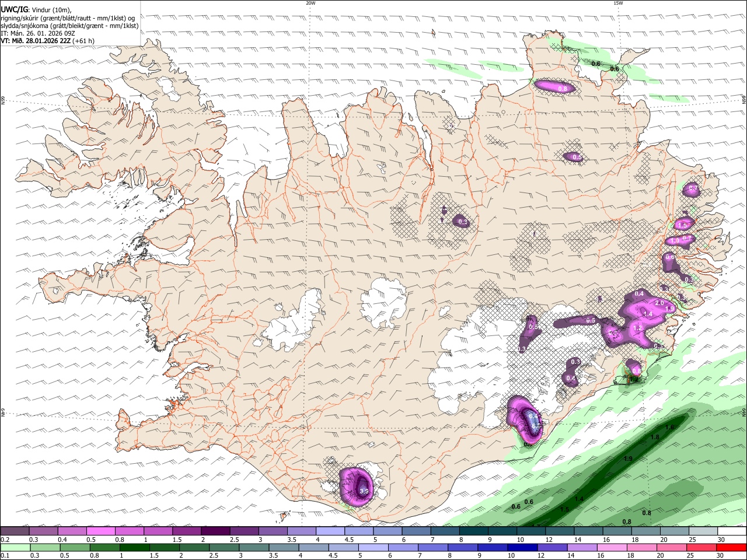747x560 pixels.
Task: Select the pale pink 16–18 rain scale swatch
Action: pos(612,547)
